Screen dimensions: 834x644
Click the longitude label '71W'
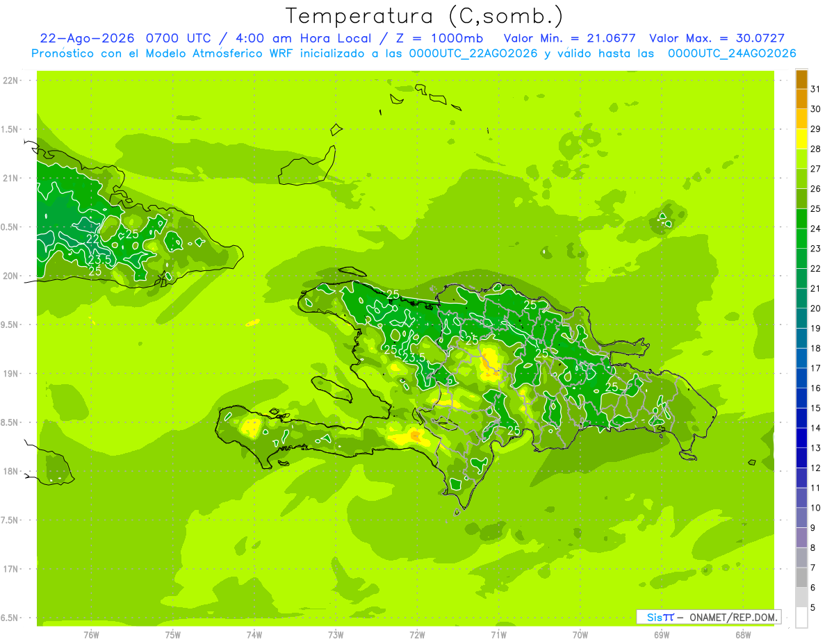tap(498, 636)
